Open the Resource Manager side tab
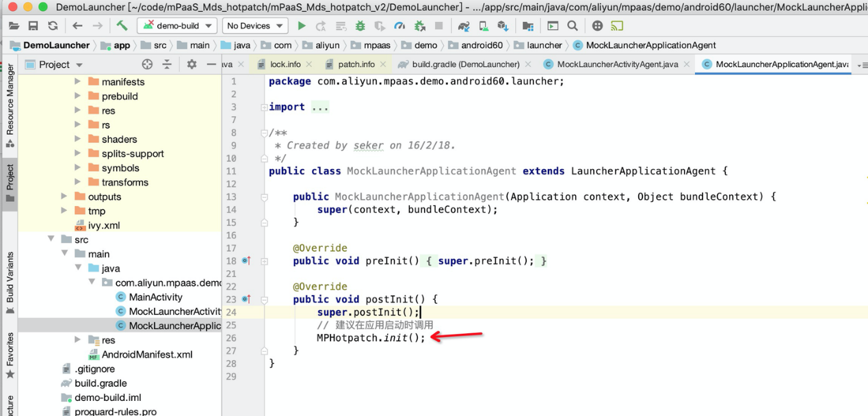The width and height of the screenshot is (868, 416). point(10,106)
